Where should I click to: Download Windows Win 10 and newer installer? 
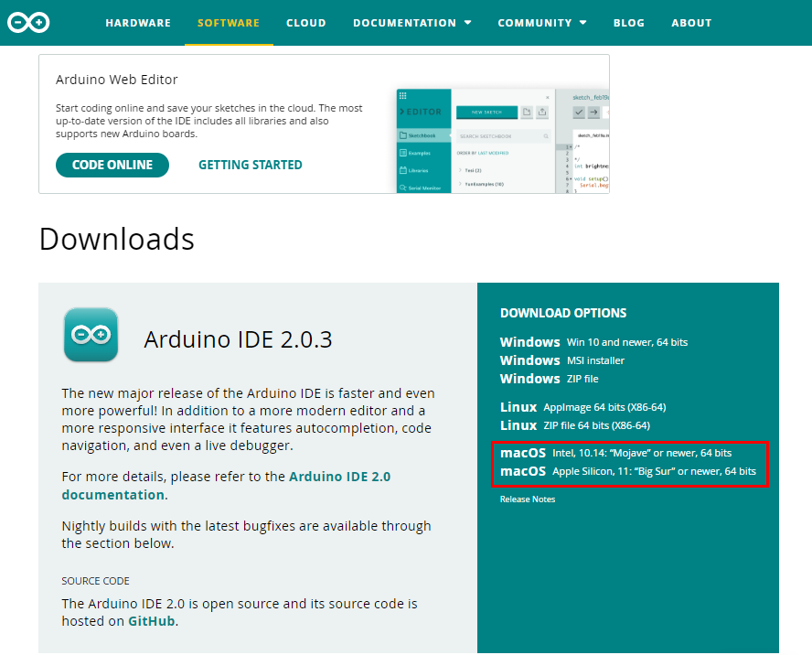593,342
